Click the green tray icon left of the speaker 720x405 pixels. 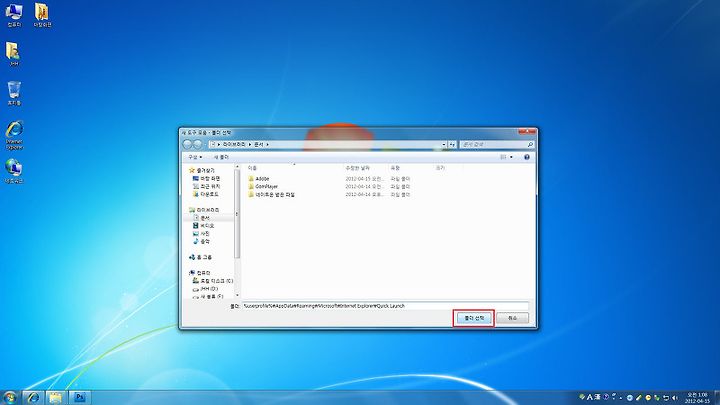point(657,398)
